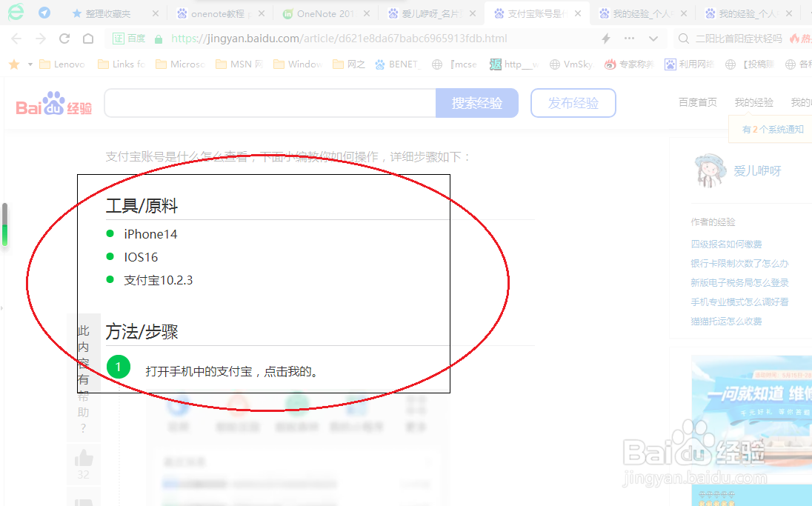812x506 pixels.
Task: Click the 发布经验 button
Action: 573,103
